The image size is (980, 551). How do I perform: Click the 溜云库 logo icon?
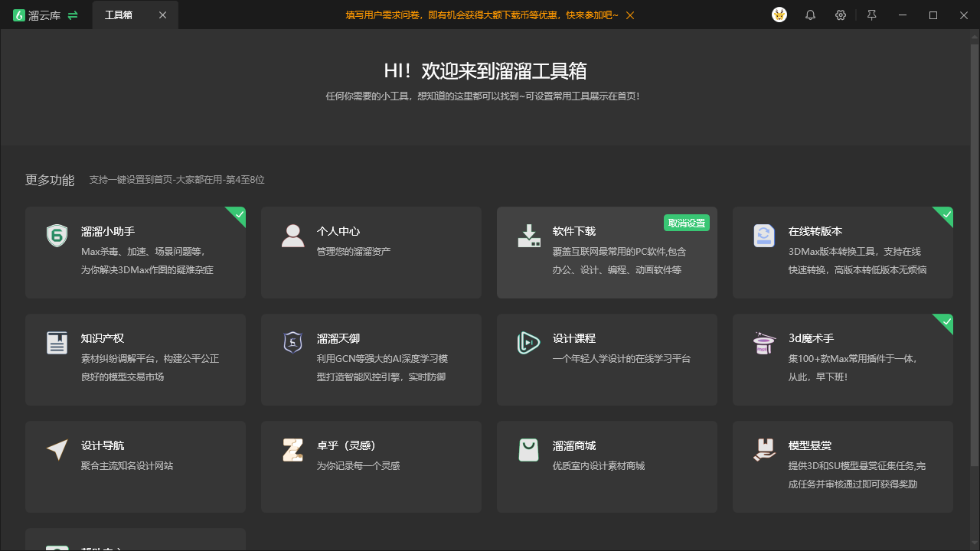19,15
